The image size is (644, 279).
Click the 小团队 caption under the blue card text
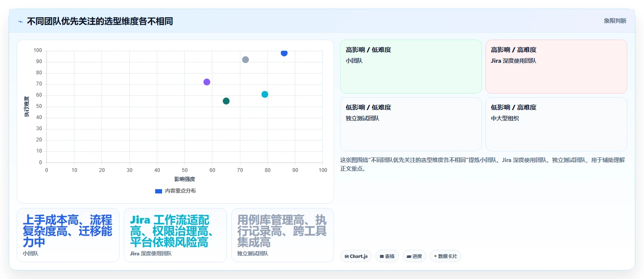click(31, 254)
